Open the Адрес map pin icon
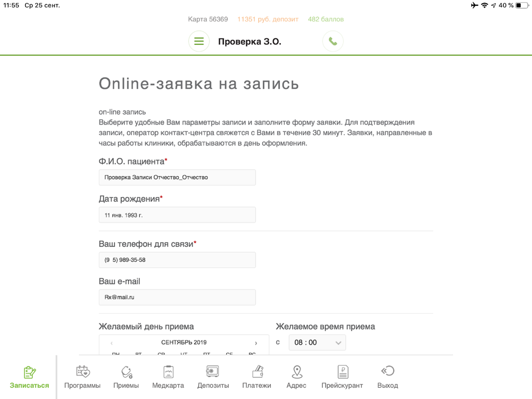This screenshot has height=399, width=532. (x=297, y=371)
